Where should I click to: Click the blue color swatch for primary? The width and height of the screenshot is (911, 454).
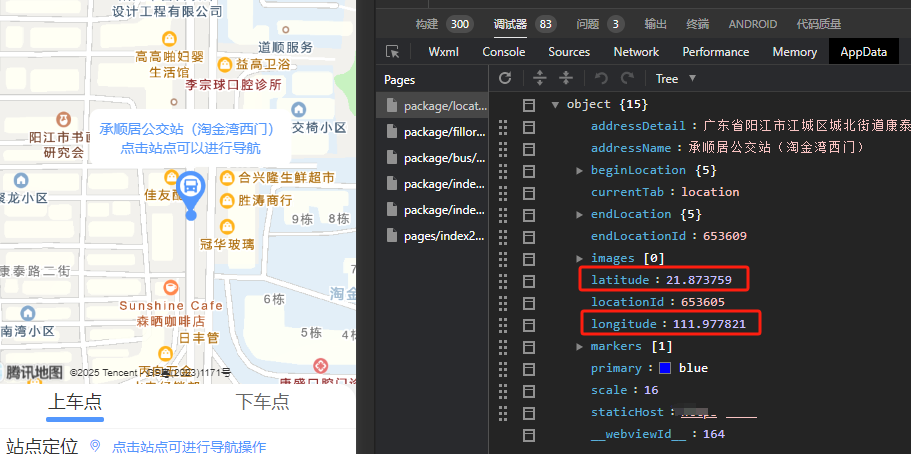point(665,369)
